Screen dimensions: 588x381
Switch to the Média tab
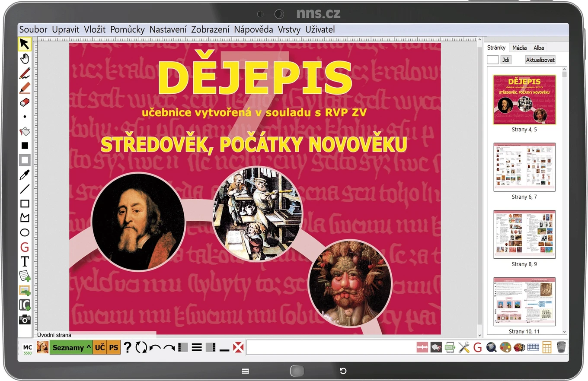point(519,48)
